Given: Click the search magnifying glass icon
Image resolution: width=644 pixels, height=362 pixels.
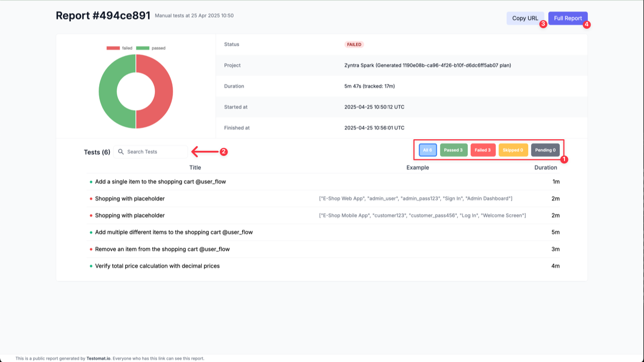Looking at the screenshot, I should tap(120, 151).
